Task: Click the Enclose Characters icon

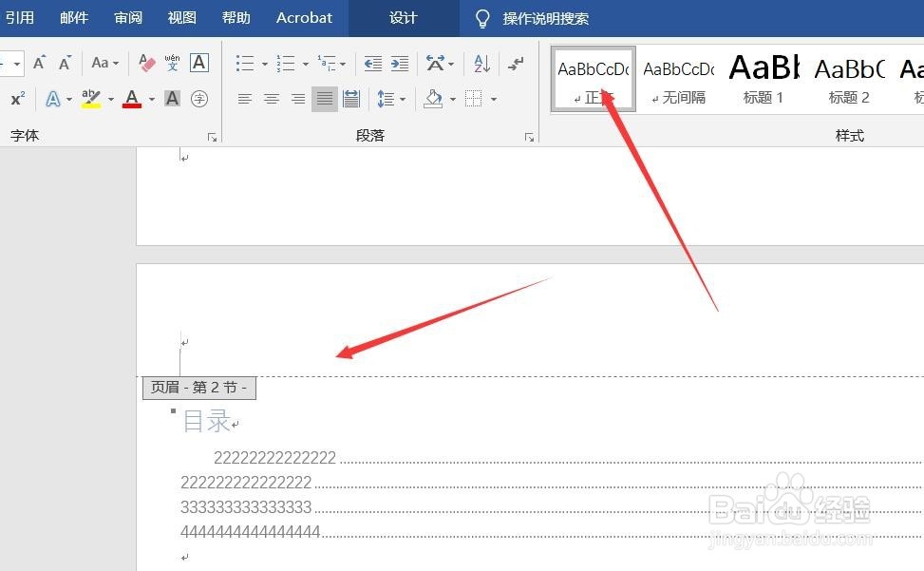Action: pos(202,98)
